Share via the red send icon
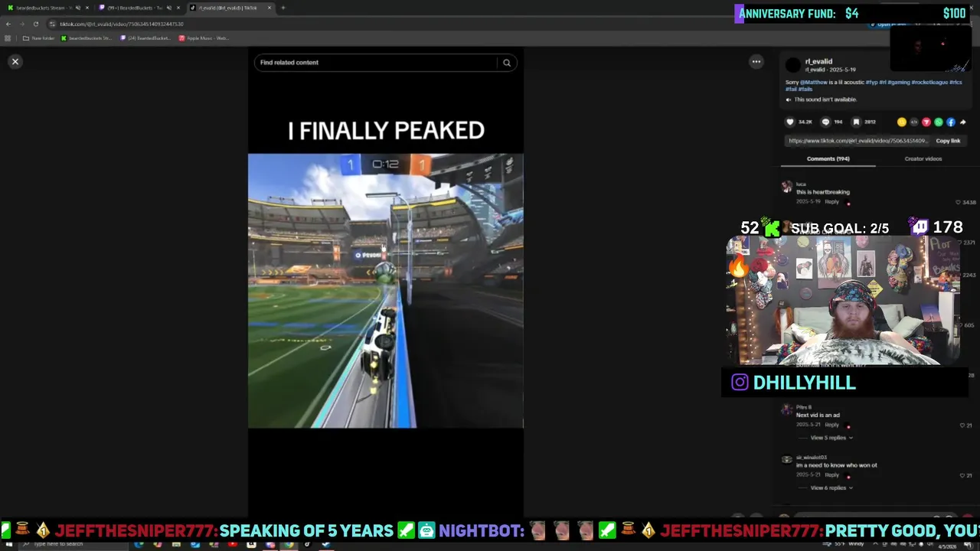The height and width of the screenshot is (551, 980). [926, 122]
